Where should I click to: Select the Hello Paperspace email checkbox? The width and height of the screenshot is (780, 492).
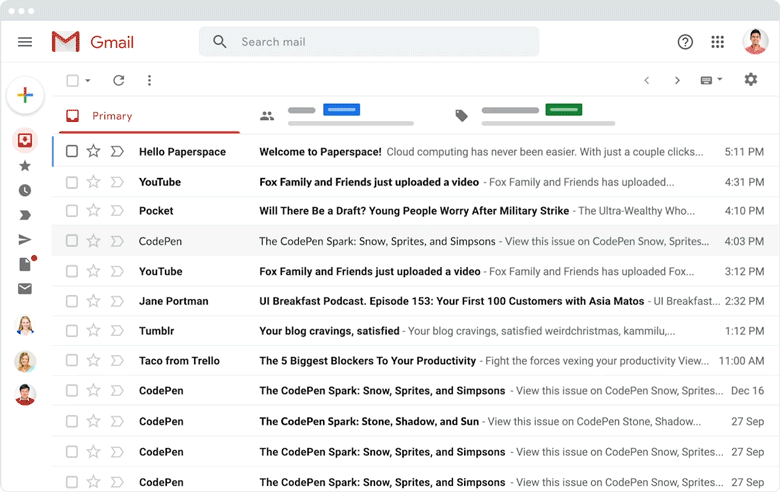click(72, 151)
